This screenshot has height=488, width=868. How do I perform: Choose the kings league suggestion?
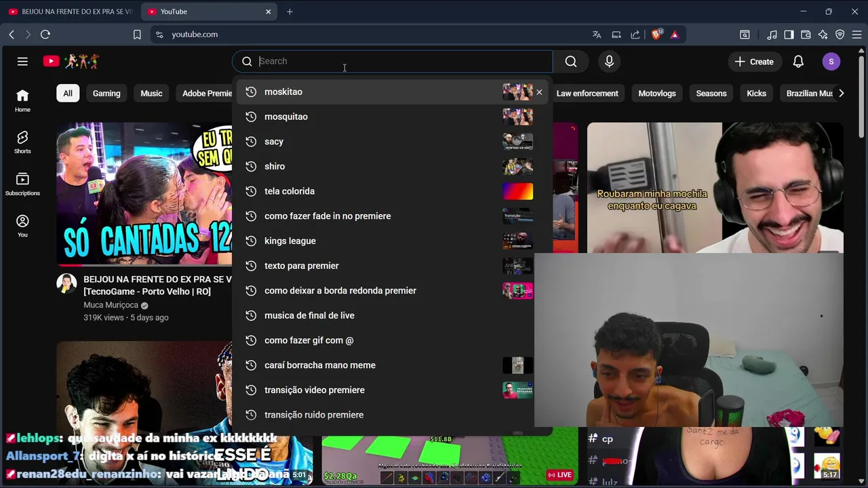tap(392, 241)
